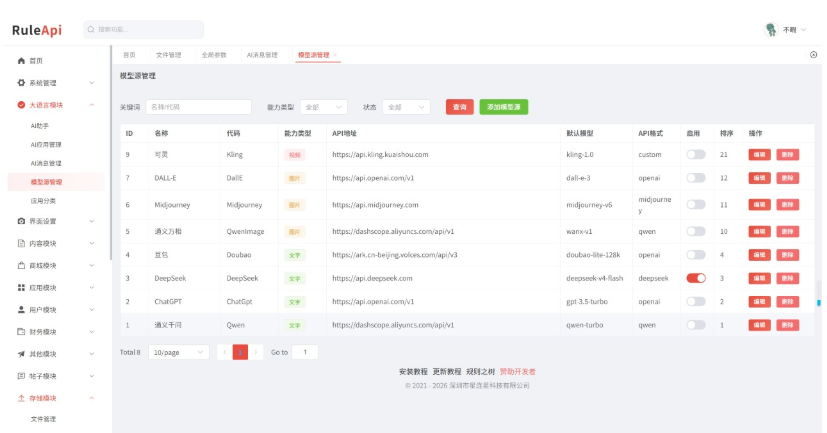The width and height of the screenshot is (827, 433).
Task: Enable the ChatGPT model source switch
Action: (696, 302)
